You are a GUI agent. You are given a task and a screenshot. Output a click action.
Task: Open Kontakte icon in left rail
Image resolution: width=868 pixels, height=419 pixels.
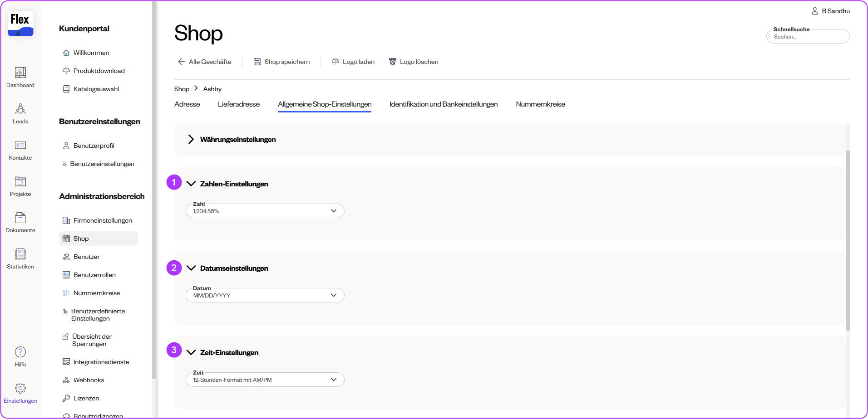pyautogui.click(x=20, y=146)
